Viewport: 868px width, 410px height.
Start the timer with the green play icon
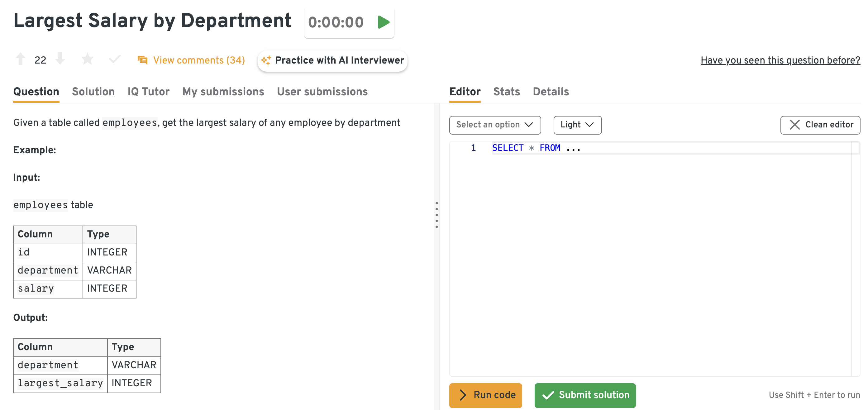[x=384, y=22]
